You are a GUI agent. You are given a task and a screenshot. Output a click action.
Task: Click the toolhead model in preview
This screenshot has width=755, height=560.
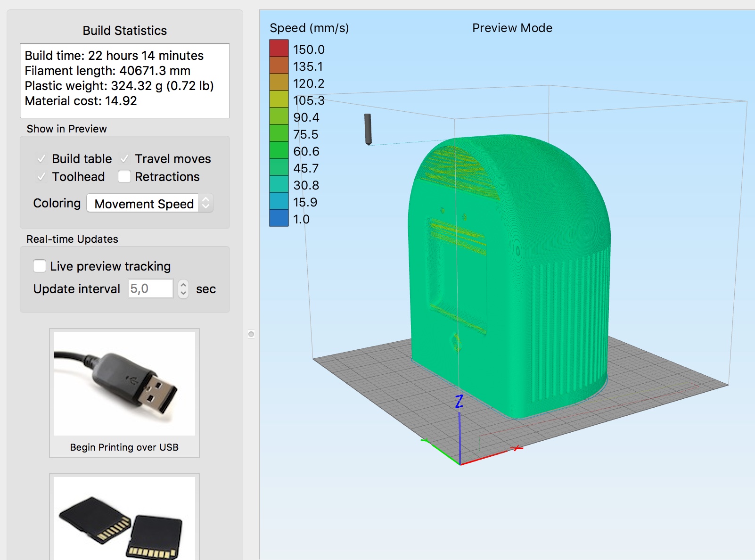tap(368, 129)
